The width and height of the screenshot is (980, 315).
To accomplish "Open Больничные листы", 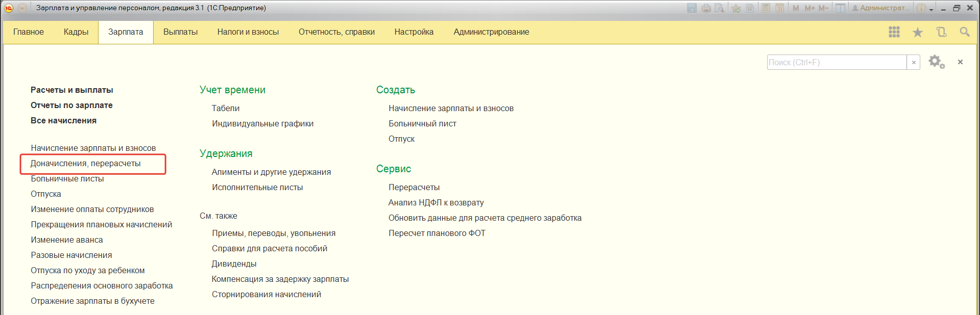I will point(67,178).
